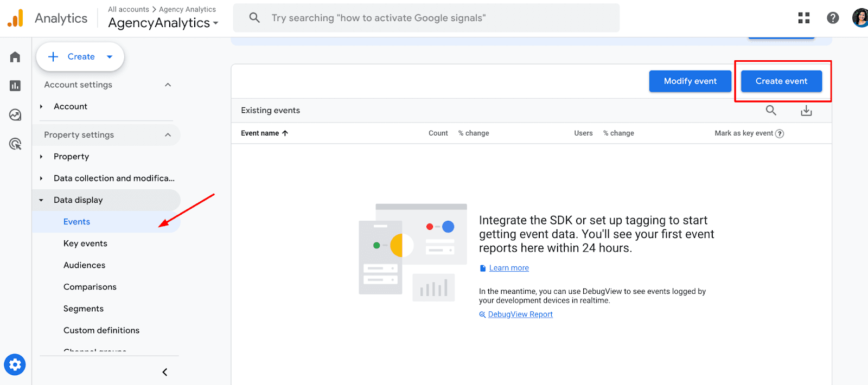Select Audiences in the sidebar
This screenshot has width=868, height=385.
[x=84, y=265]
